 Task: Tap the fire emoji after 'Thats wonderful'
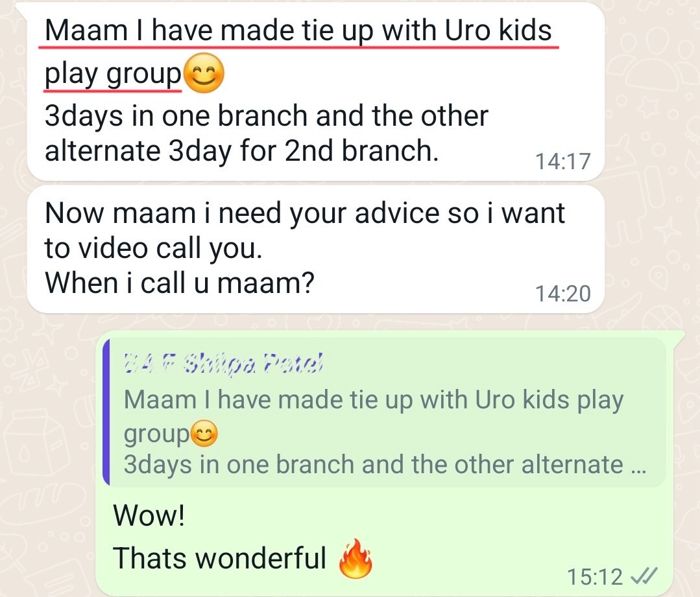(x=356, y=559)
